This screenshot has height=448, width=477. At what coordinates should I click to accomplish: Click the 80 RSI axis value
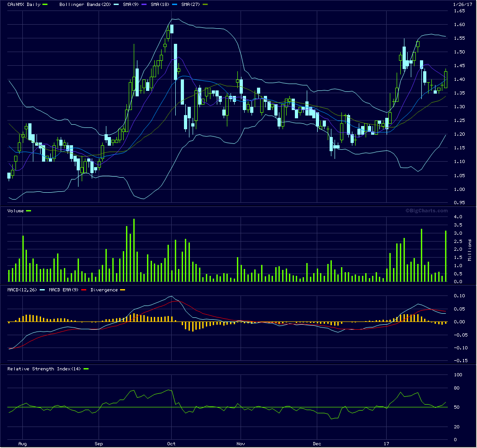[x=456, y=388]
